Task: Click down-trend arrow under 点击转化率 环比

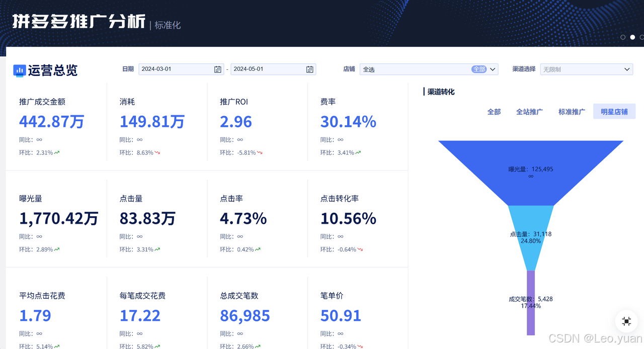Action: point(360,249)
